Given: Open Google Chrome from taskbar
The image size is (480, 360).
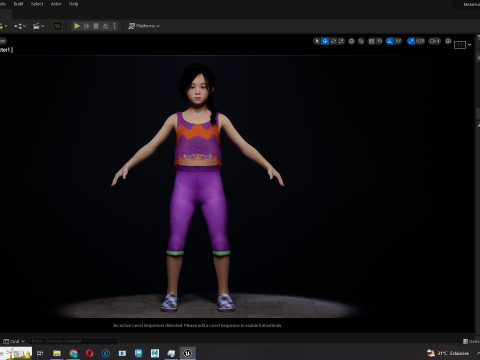Looking at the screenshot, I should [x=73, y=353].
